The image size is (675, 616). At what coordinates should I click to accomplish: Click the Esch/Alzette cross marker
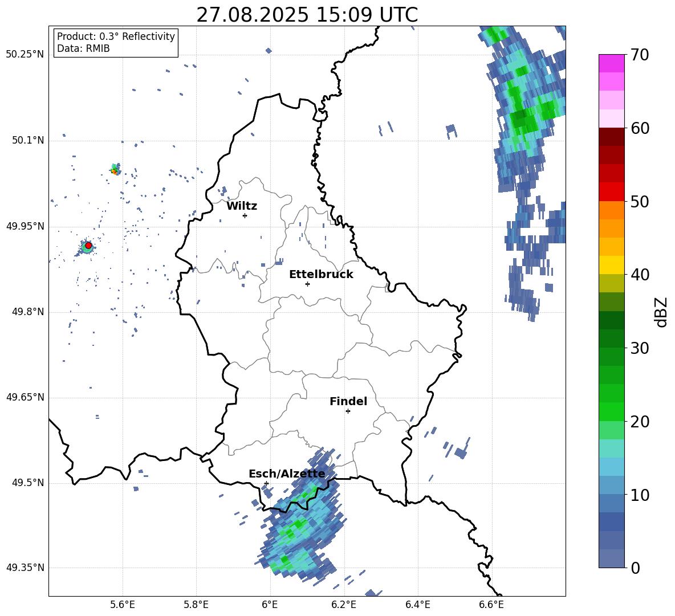point(266,483)
